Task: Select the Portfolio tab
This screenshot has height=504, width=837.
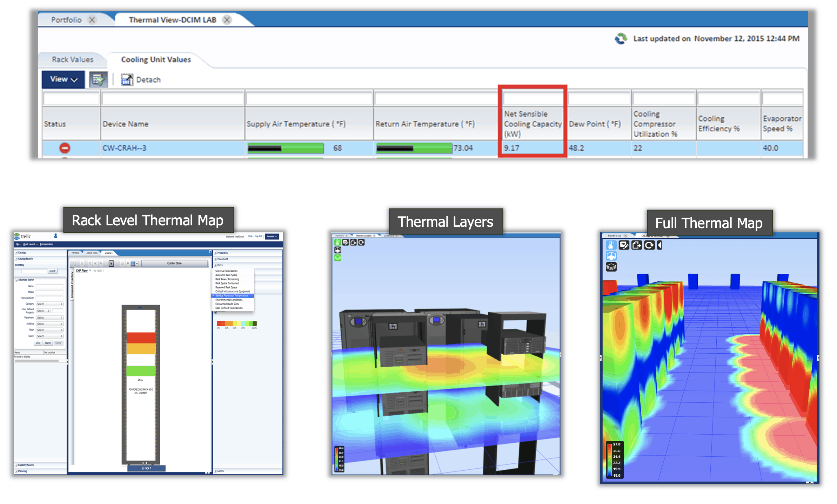Action: coord(66,20)
